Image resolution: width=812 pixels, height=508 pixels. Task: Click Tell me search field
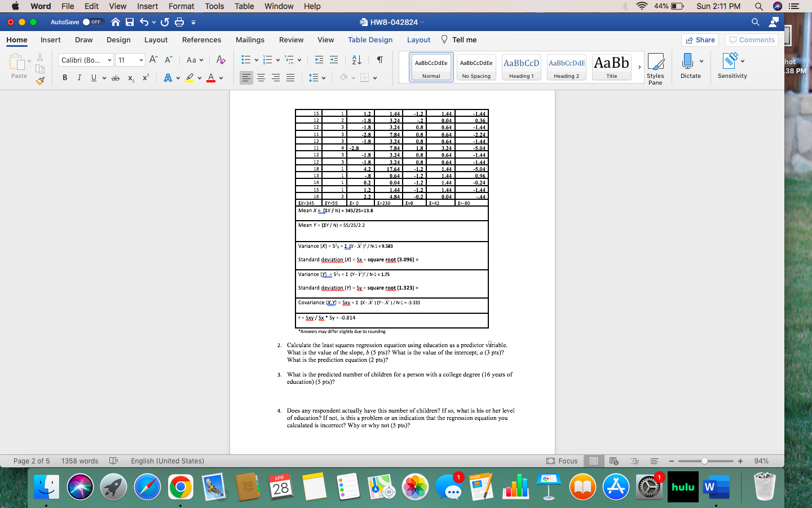[x=459, y=40]
